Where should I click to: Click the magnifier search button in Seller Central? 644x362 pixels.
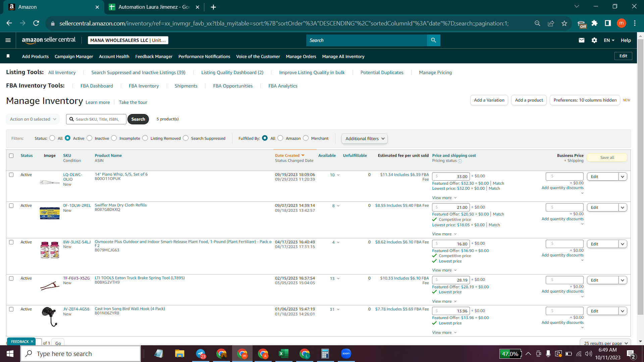433,40
